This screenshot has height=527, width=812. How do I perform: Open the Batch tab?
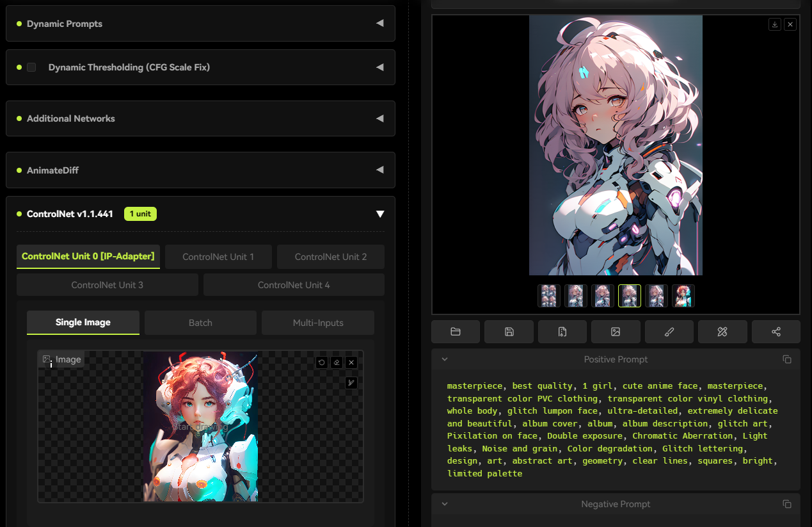pos(200,323)
